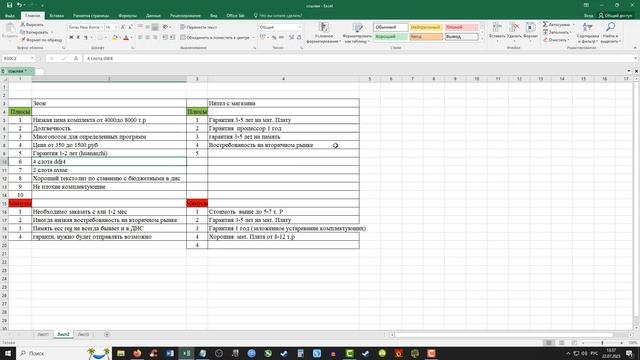Click the large Paste (Вставить) clipboard button
This screenshot has height=360, width=640.
[10, 31]
